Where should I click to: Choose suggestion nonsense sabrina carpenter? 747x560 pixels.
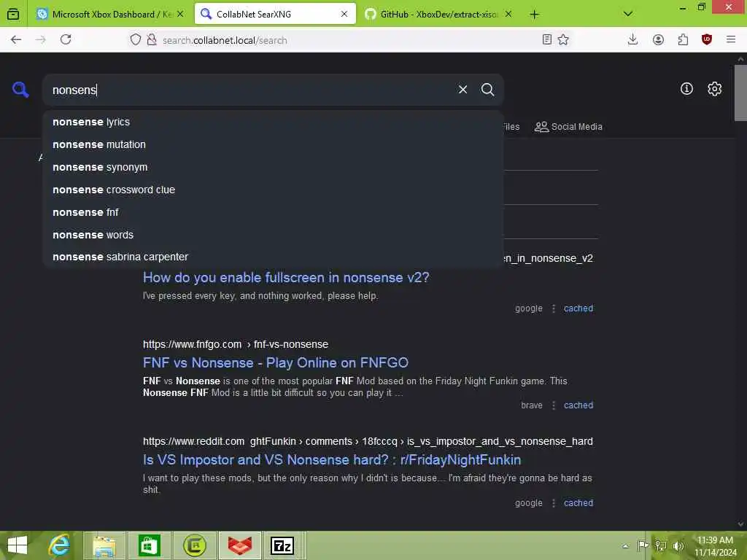(x=273, y=257)
